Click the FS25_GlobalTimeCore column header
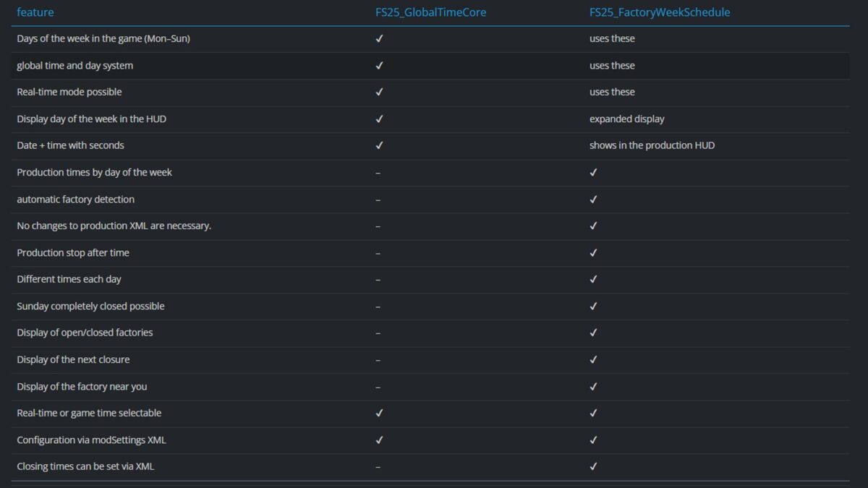This screenshot has height=488, width=868. (430, 12)
